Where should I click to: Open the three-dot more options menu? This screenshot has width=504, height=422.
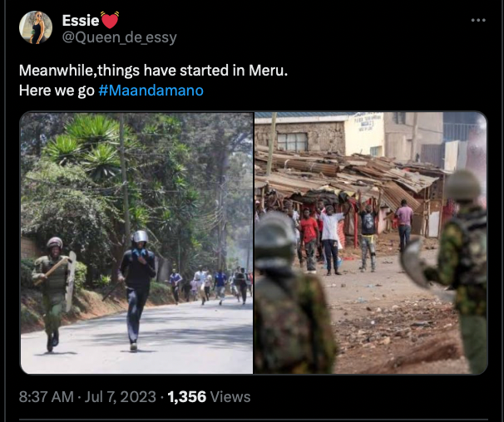click(478, 20)
